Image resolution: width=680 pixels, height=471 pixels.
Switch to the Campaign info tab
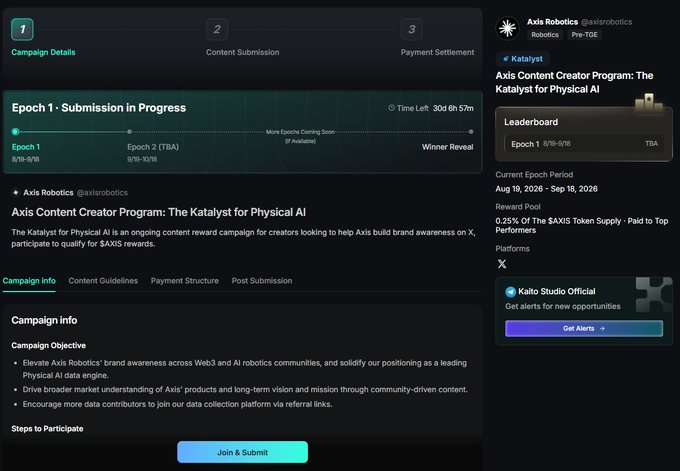[x=29, y=281]
